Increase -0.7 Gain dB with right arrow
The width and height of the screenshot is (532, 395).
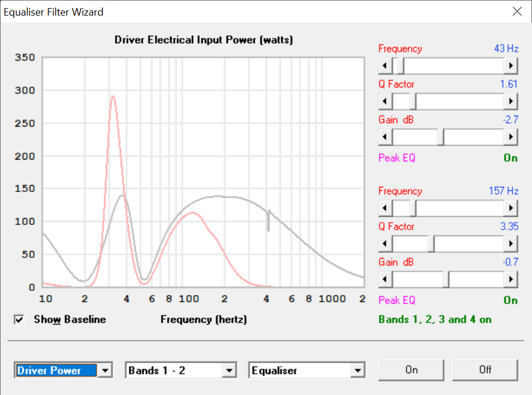[511, 279]
